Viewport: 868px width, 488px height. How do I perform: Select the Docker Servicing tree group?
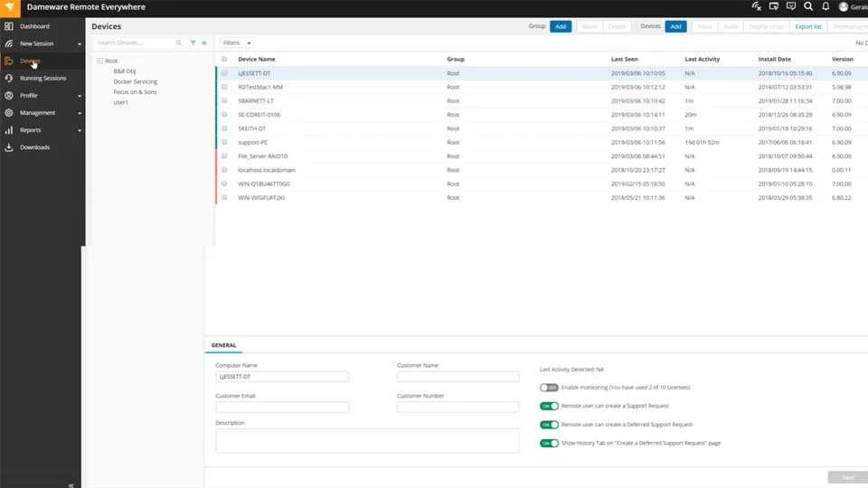tap(135, 82)
